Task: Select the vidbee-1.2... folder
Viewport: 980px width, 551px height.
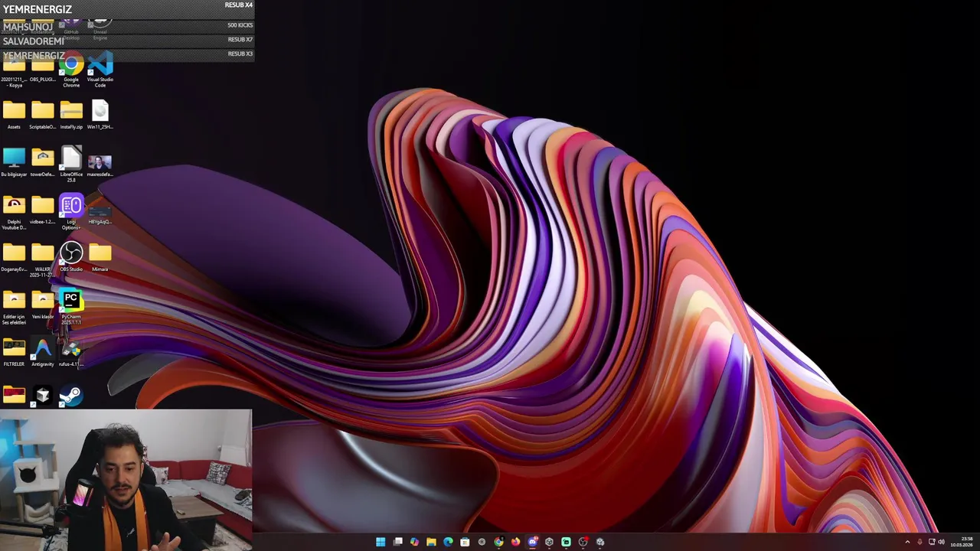Action: click(x=43, y=210)
